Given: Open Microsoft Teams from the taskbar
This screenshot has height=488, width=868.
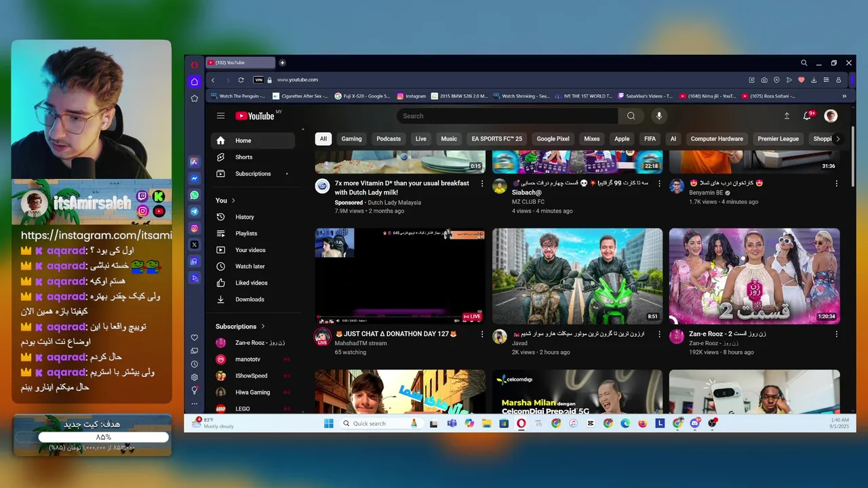Looking at the screenshot, I should click(x=452, y=423).
